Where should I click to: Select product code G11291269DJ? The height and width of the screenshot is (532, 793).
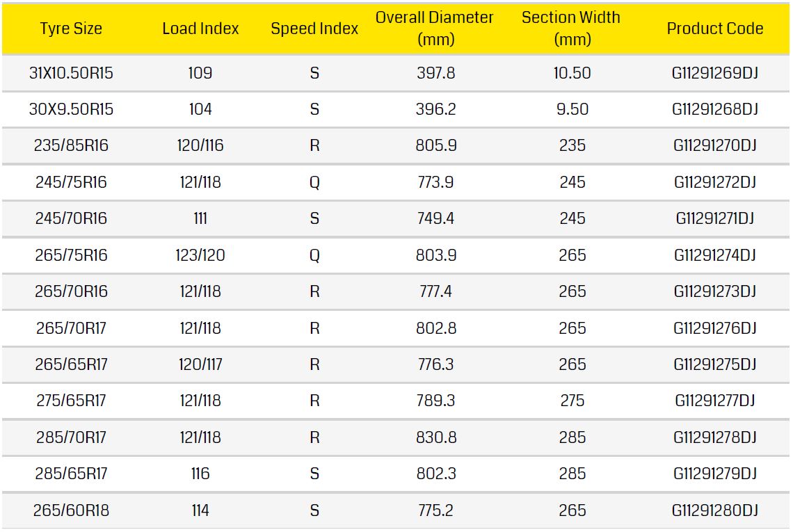(714, 73)
